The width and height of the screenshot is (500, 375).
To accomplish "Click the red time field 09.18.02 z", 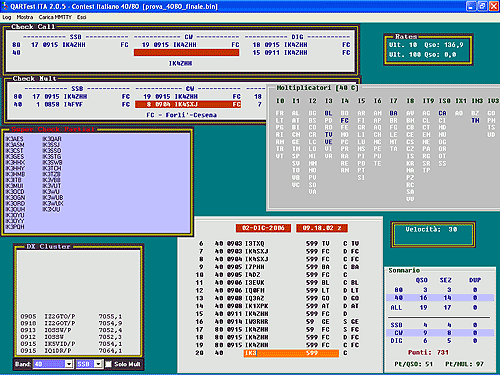I will click(x=322, y=228).
